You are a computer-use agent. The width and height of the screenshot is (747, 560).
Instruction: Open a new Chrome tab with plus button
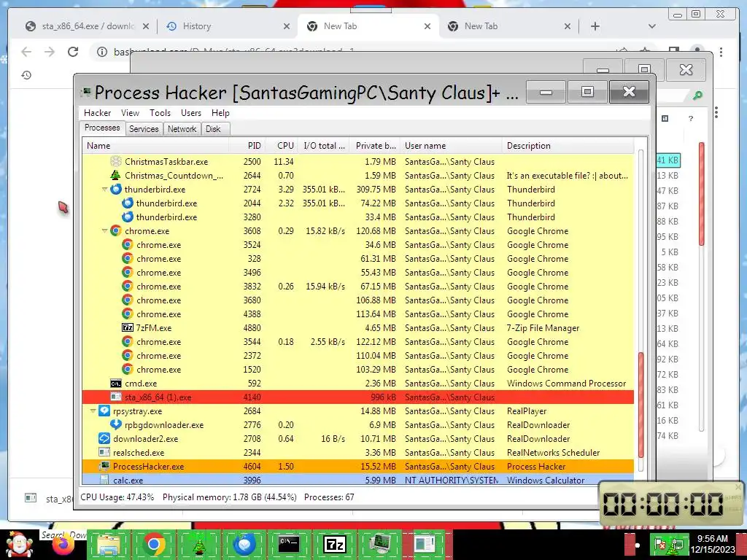pyautogui.click(x=595, y=26)
